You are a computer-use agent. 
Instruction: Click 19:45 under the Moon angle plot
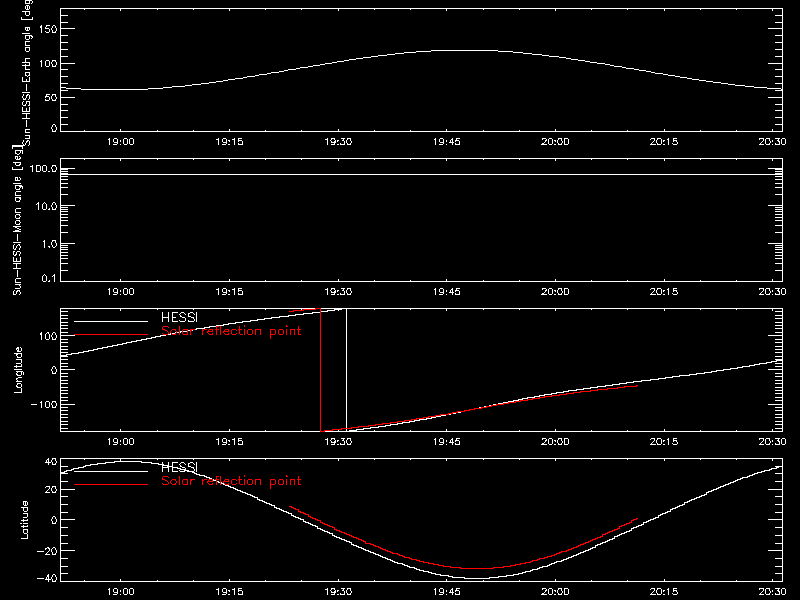446,292
